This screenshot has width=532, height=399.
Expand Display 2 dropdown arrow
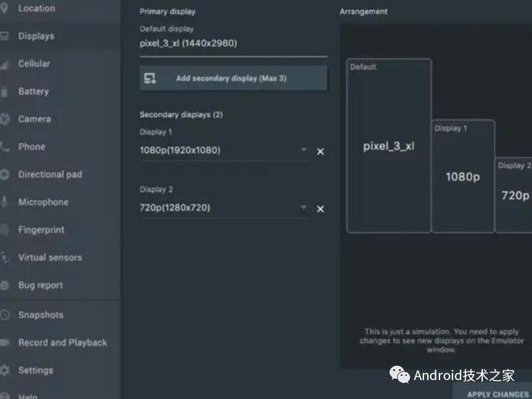click(303, 207)
